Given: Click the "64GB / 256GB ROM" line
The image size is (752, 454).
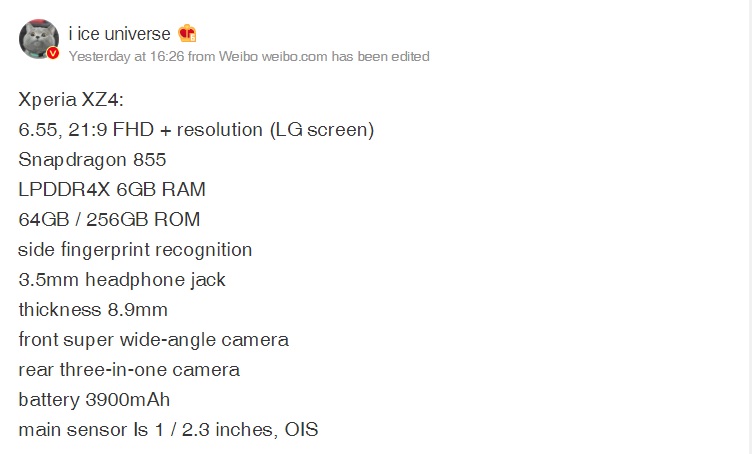Looking at the screenshot, I should pos(109,220).
